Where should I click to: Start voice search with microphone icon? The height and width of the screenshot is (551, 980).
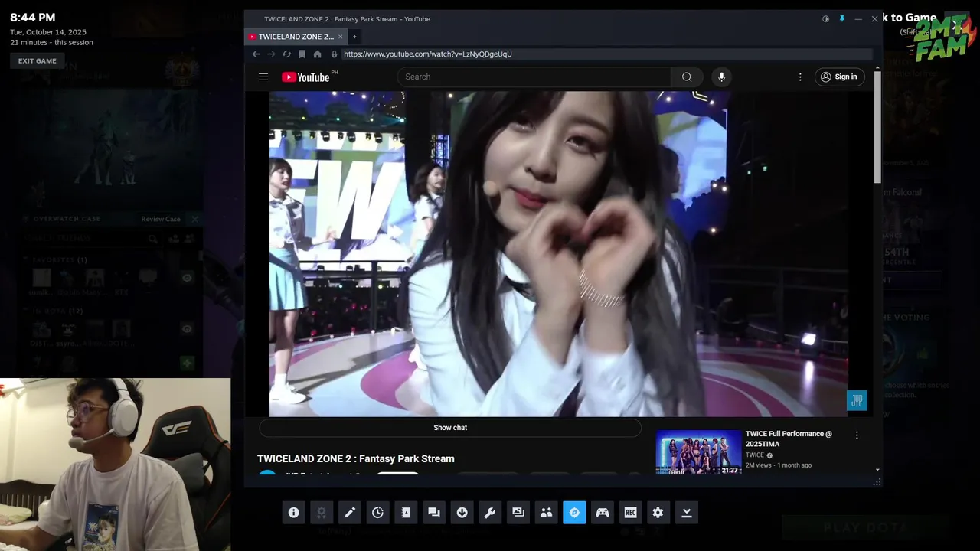721,77
